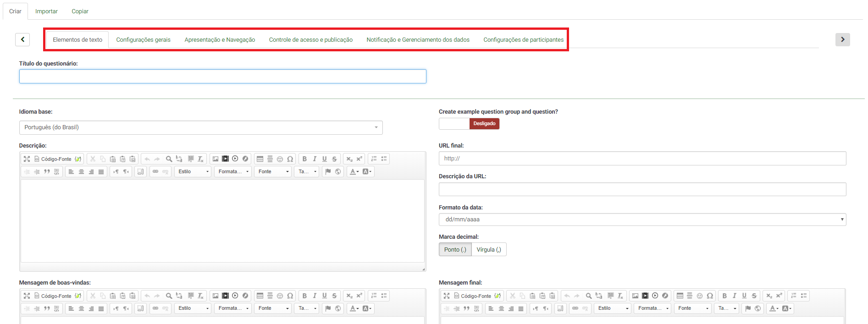The width and height of the screenshot is (868, 324).
Task: Open Find in the Descrição editor toolbar
Action: (169, 159)
